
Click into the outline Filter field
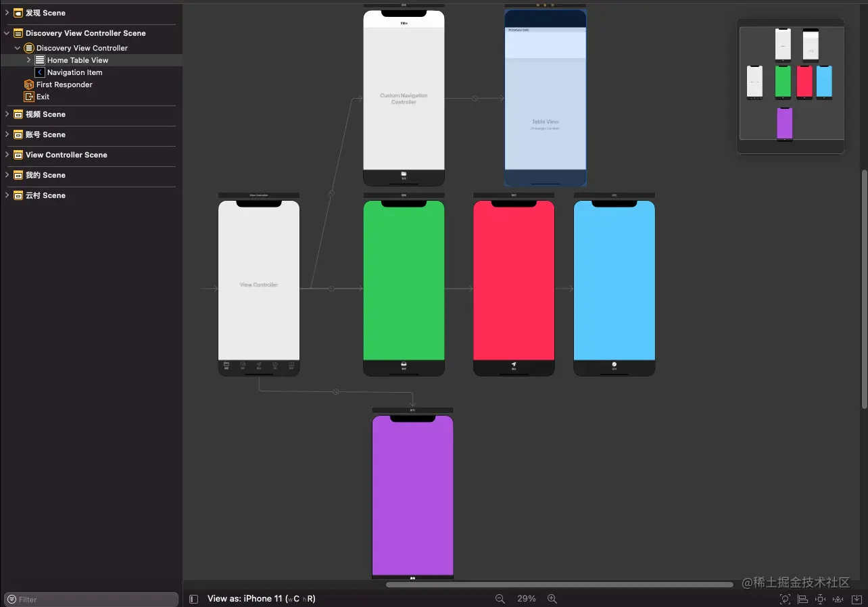[x=91, y=600]
